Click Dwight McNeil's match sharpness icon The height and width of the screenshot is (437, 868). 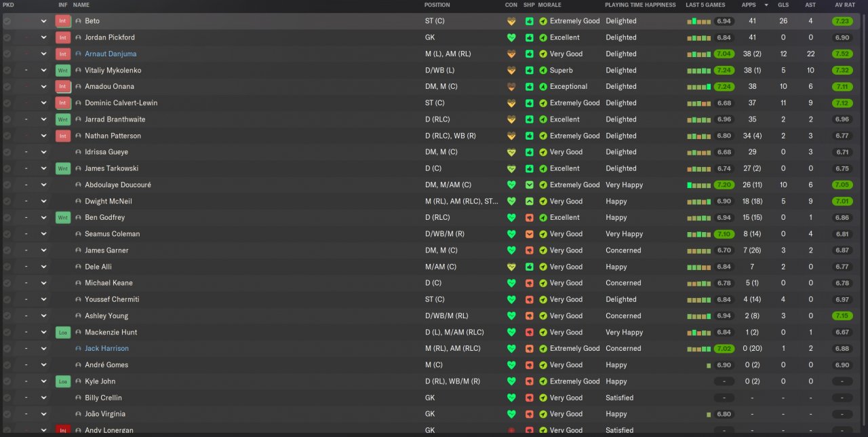coord(529,202)
